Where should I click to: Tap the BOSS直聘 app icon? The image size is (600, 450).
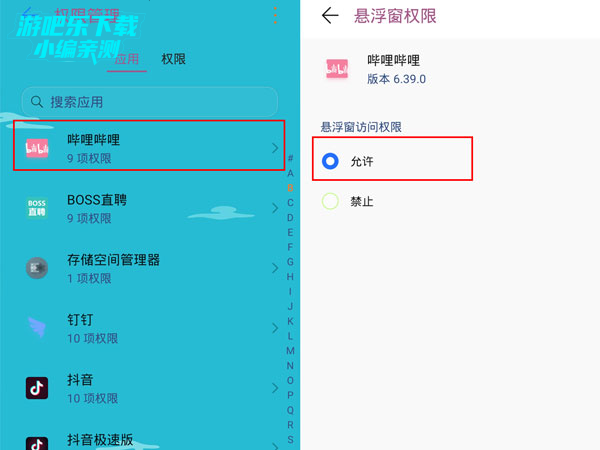[37, 208]
